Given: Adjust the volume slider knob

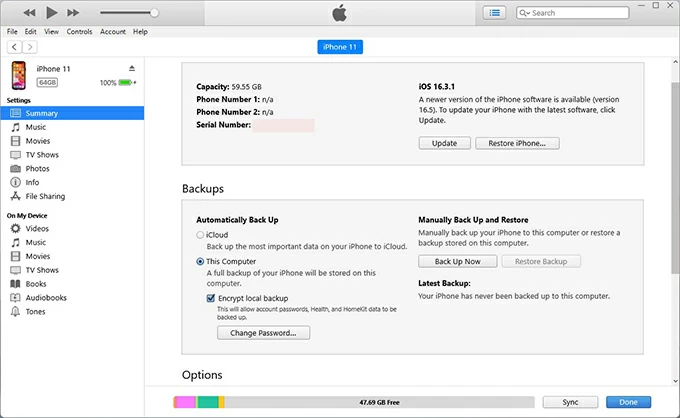Looking at the screenshot, I should tap(153, 13).
